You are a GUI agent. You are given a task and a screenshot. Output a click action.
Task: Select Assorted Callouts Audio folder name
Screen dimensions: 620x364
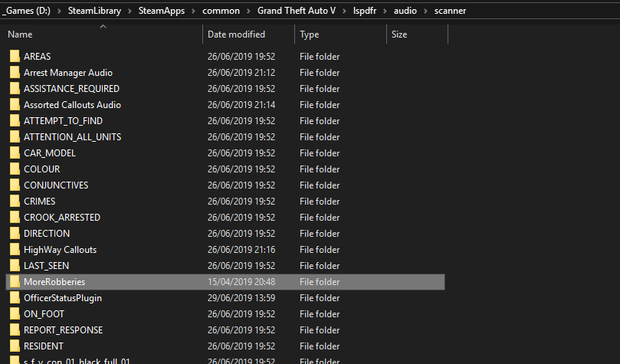(x=72, y=105)
